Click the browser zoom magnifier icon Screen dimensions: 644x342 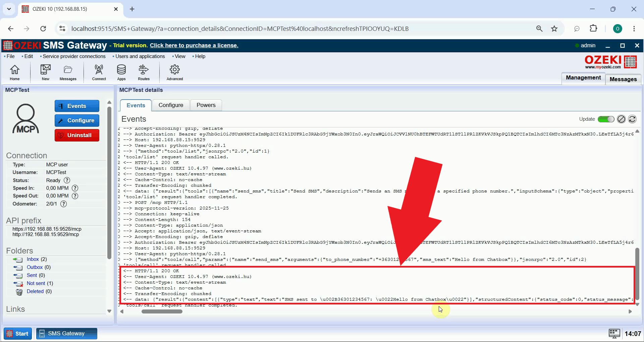539,29
